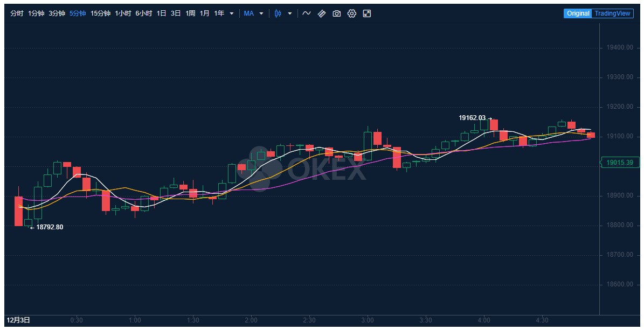The image size is (644, 330).
Task: Select the MA indicator label
Action: (249, 13)
